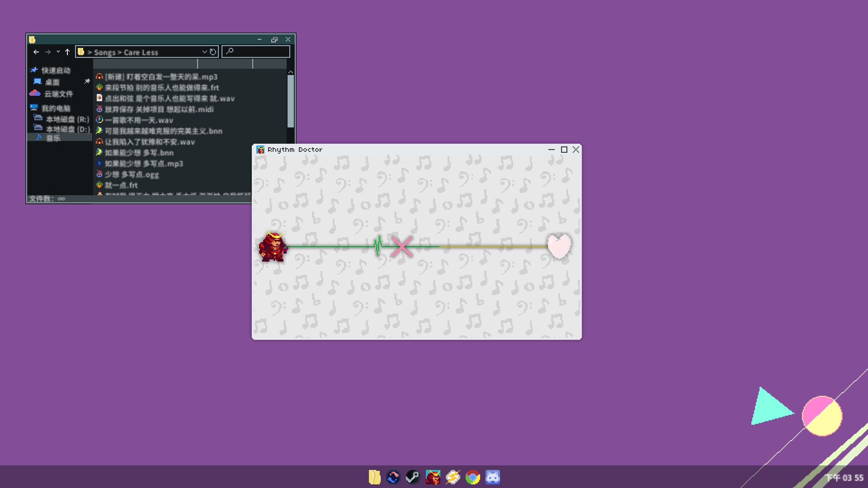Image resolution: width=868 pixels, height=488 pixels.
Task: Click the Chrome taskbar icon
Action: pyautogui.click(x=472, y=477)
